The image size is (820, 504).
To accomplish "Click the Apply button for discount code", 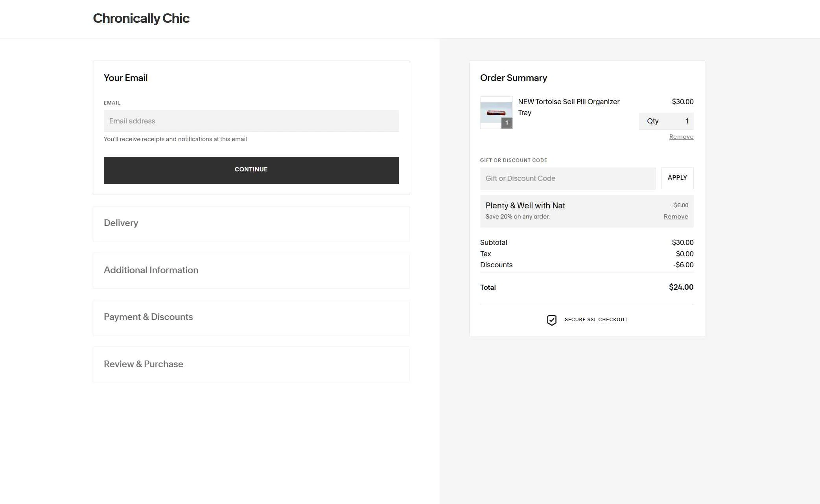I will [x=677, y=178].
